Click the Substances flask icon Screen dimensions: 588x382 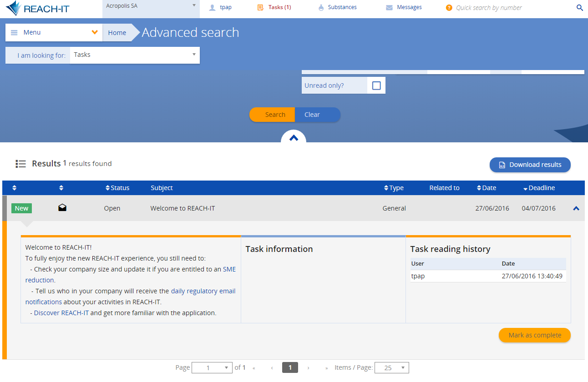click(x=321, y=7)
